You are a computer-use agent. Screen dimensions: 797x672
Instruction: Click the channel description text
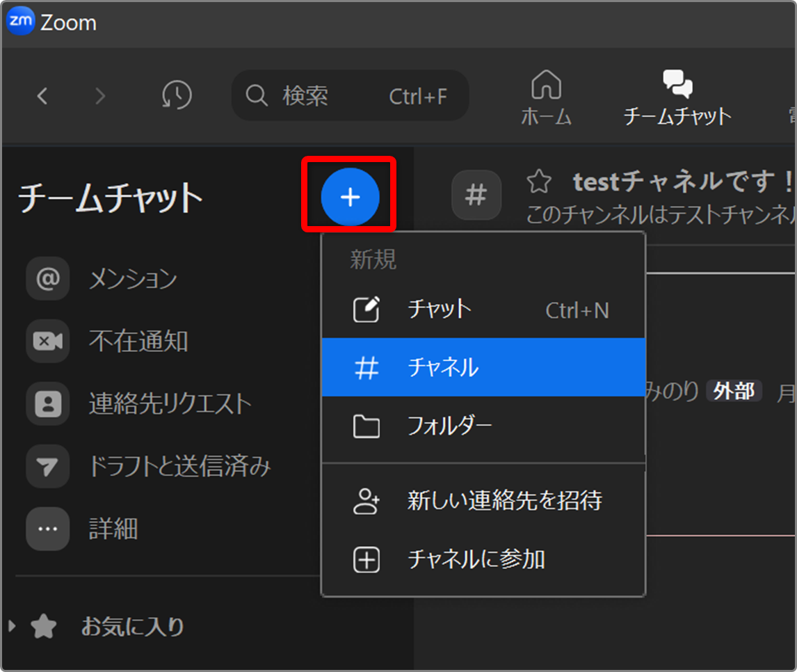[661, 214]
